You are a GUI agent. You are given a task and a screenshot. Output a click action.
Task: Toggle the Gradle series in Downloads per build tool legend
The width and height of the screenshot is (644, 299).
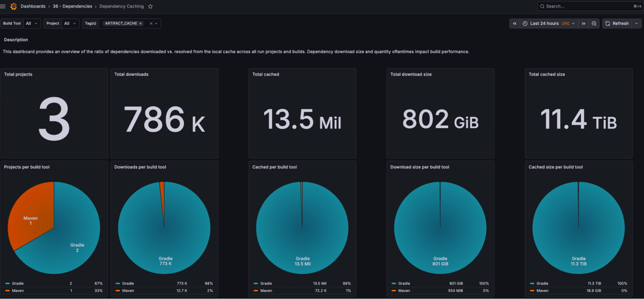[x=128, y=283]
